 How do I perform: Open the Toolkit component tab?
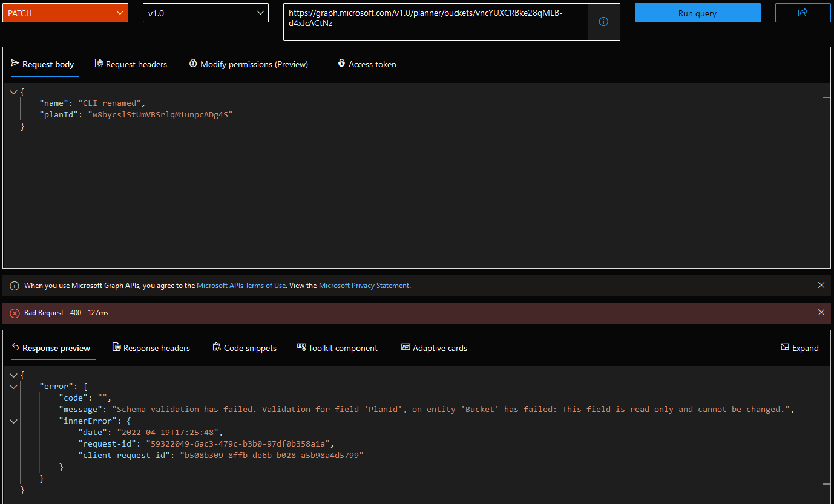(337, 347)
